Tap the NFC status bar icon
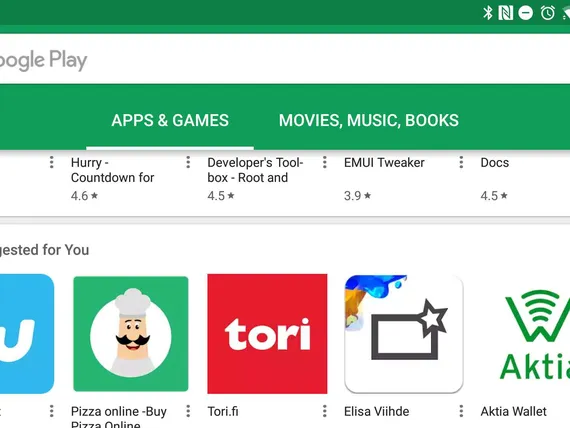 pos(506,13)
